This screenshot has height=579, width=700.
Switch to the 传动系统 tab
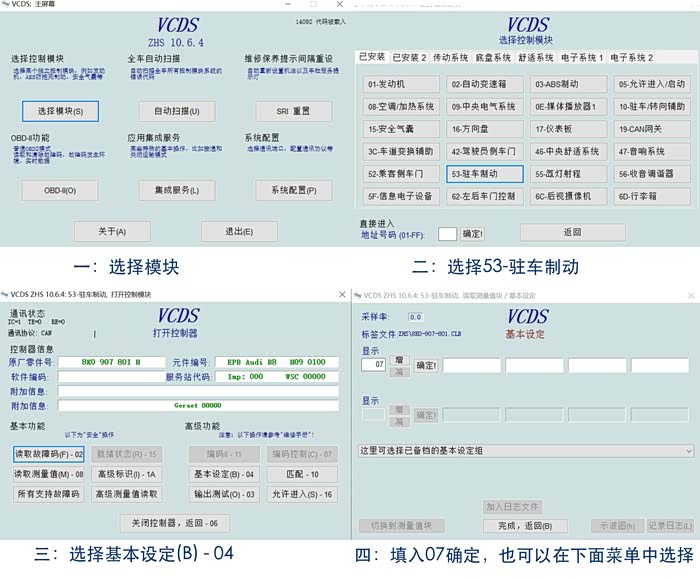click(451, 57)
